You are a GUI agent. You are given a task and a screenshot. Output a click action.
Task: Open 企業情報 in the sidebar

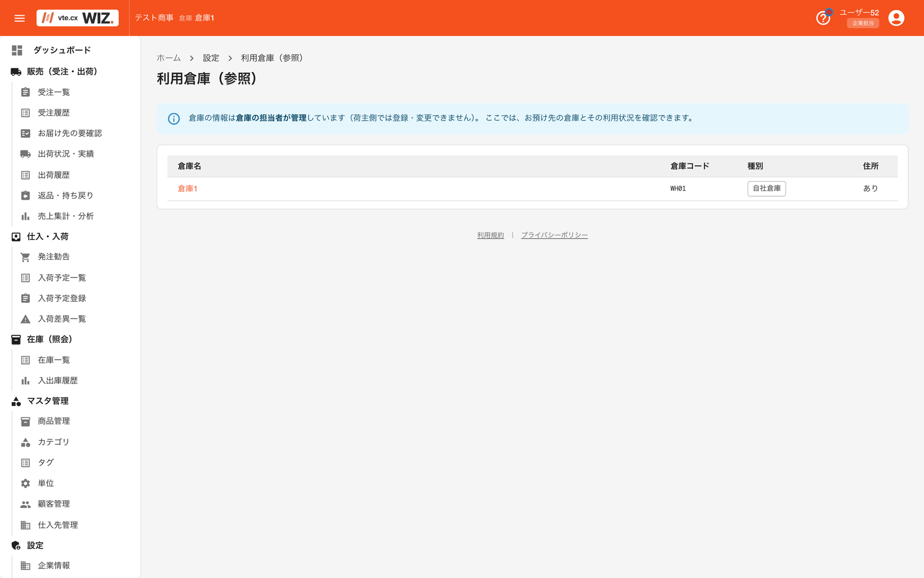pos(54,566)
